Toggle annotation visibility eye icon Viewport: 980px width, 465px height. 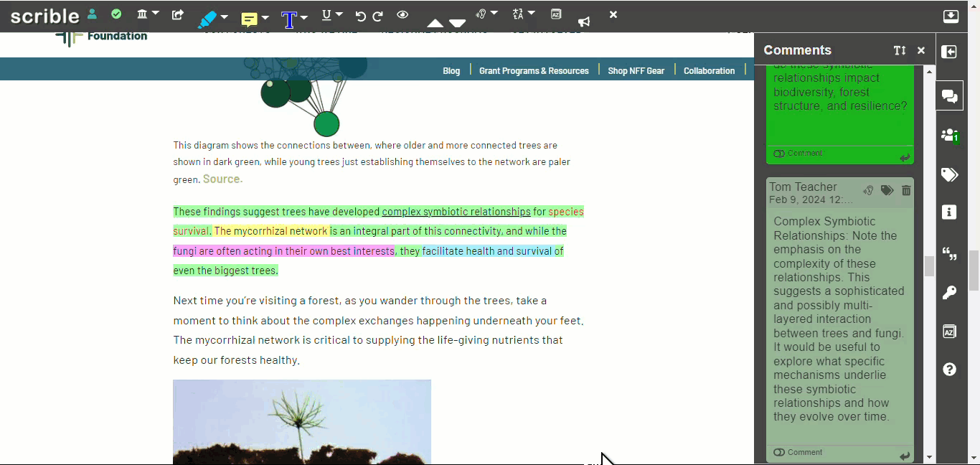pyautogui.click(x=402, y=14)
